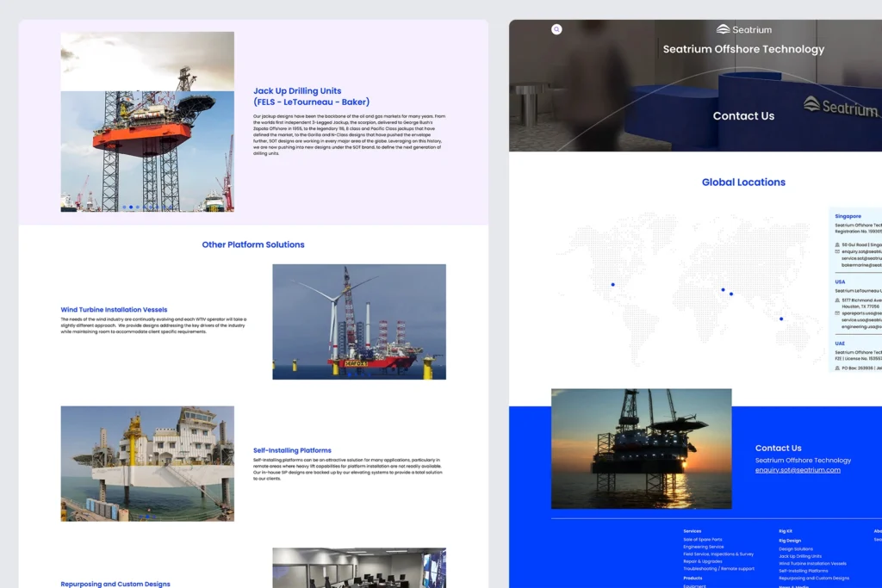The image size is (882, 588).
Task: Click the Singapore email envelope icon
Action: click(837, 251)
